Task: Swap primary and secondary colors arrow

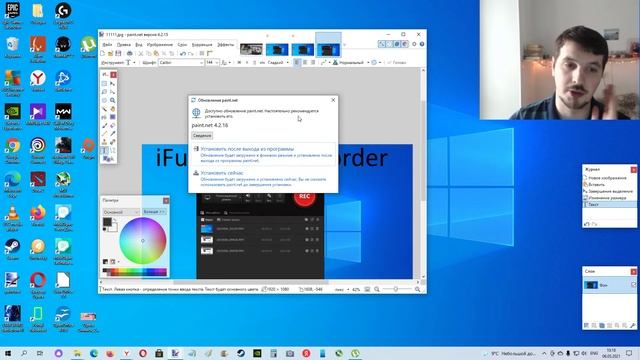Action: (x=115, y=220)
